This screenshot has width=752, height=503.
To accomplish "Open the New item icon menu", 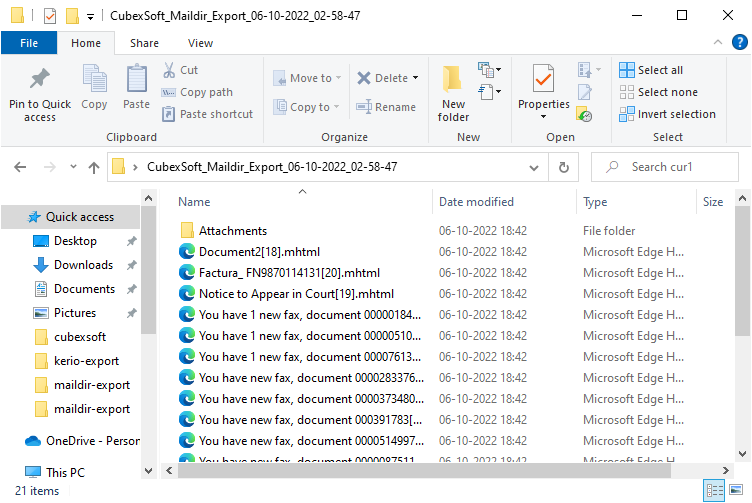I will (489, 70).
